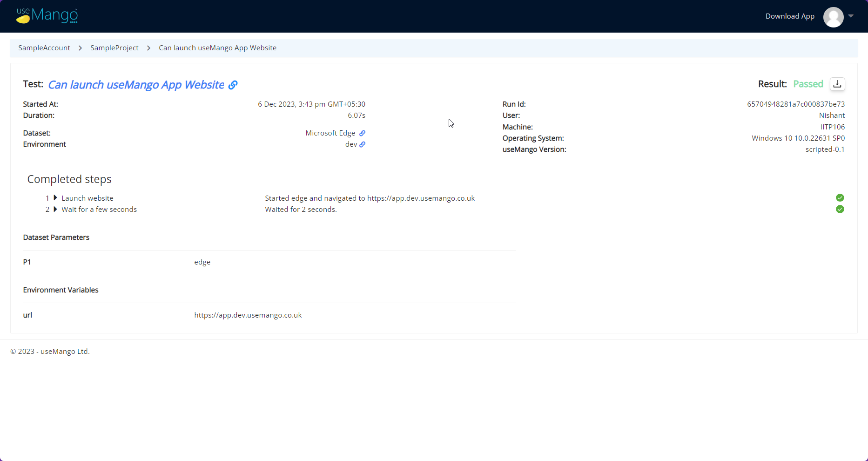The width and height of the screenshot is (868, 461).
Task: Click green check for Launch website step
Action: [x=840, y=198]
